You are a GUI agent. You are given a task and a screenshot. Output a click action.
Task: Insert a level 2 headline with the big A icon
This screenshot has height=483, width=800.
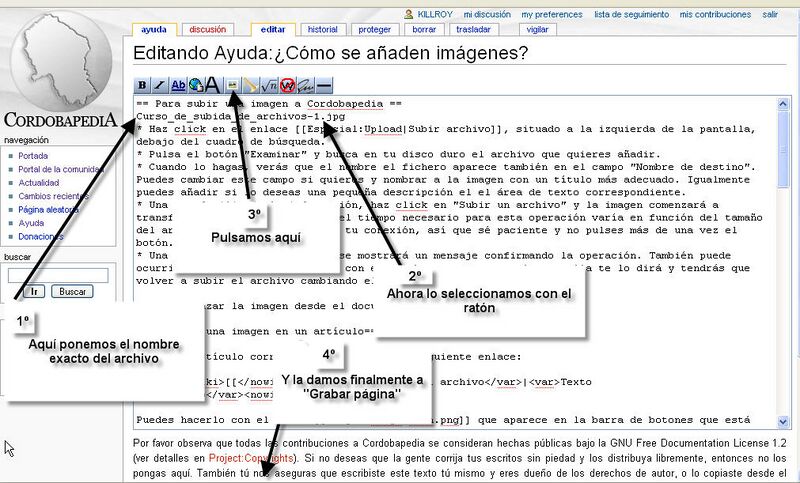(x=213, y=85)
